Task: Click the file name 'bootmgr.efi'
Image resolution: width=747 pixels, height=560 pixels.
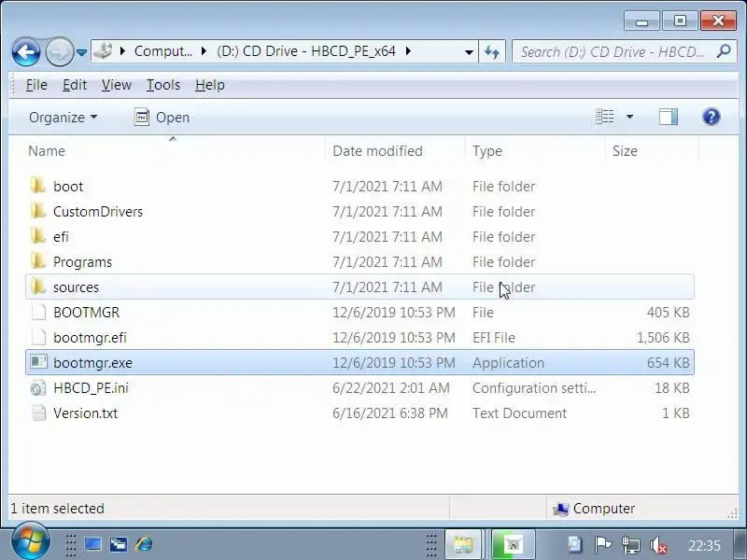Action: pos(90,338)
